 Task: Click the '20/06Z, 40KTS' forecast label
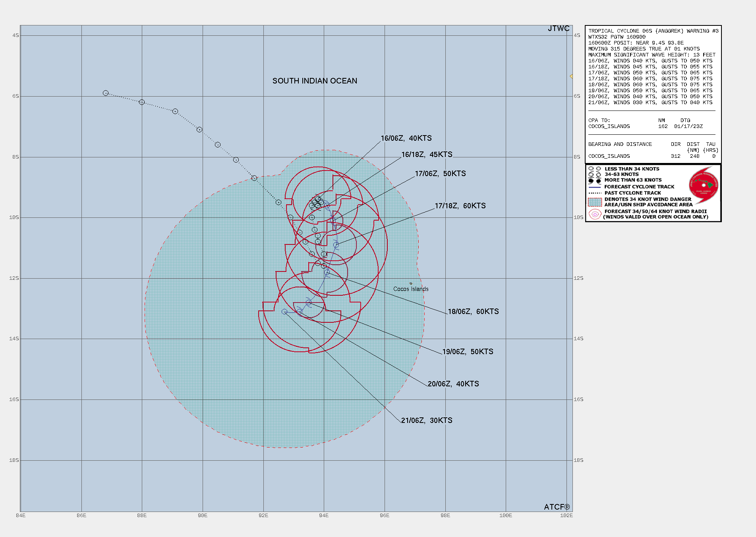[x=453, y=384]
